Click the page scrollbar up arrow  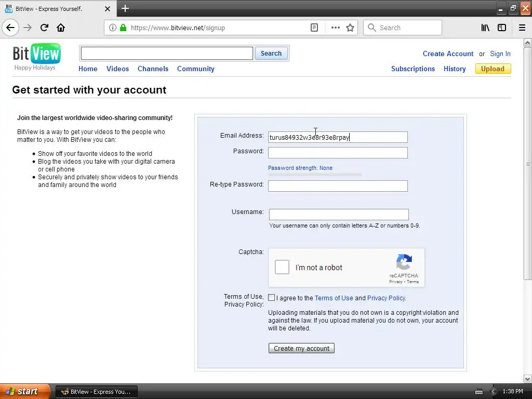(527, 43)
